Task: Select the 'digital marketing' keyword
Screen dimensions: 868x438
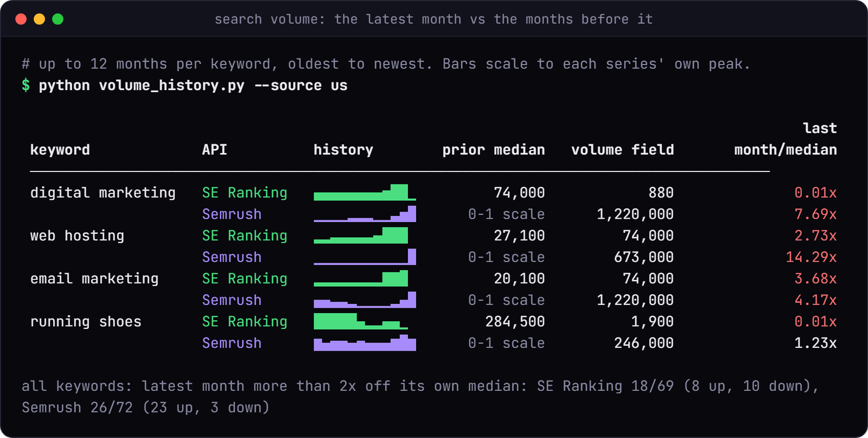Action: [103, 193]
